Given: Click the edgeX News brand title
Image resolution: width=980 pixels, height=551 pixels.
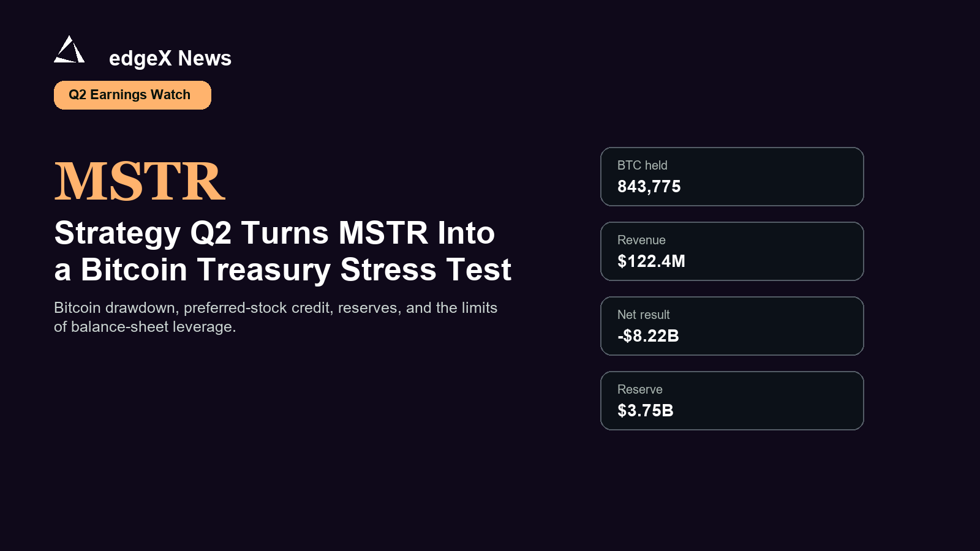Looking at the screenshot, I should 170,58.
